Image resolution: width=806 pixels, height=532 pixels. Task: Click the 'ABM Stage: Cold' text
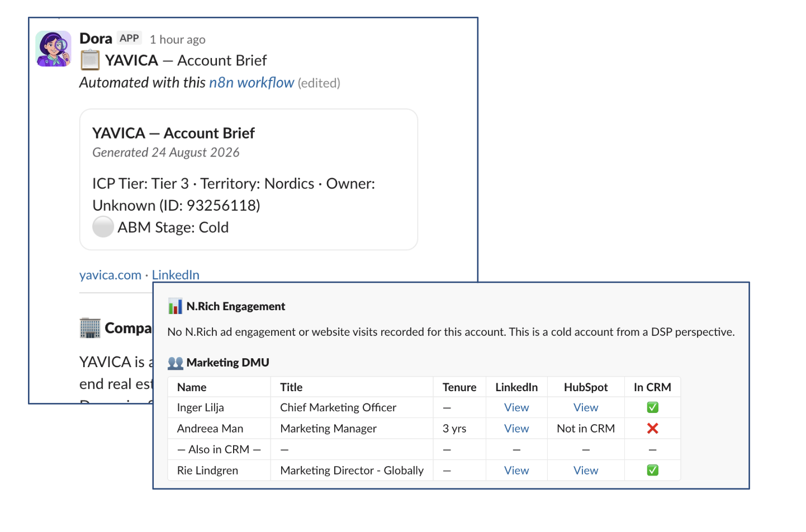pos(173,227)
